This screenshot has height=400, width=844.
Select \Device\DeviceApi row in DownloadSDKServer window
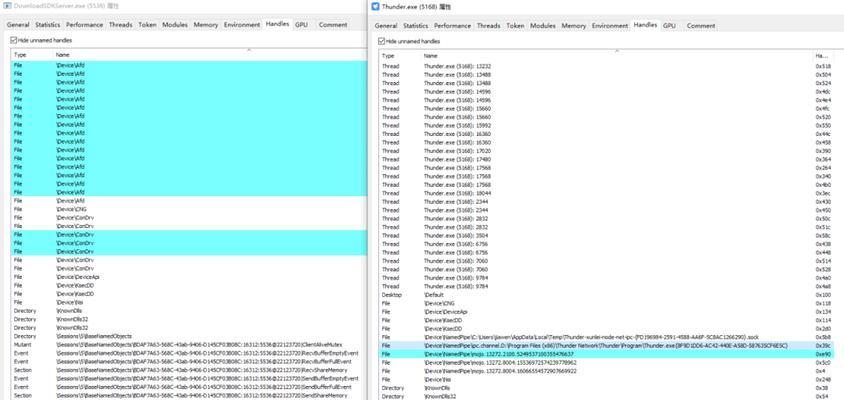188,277
